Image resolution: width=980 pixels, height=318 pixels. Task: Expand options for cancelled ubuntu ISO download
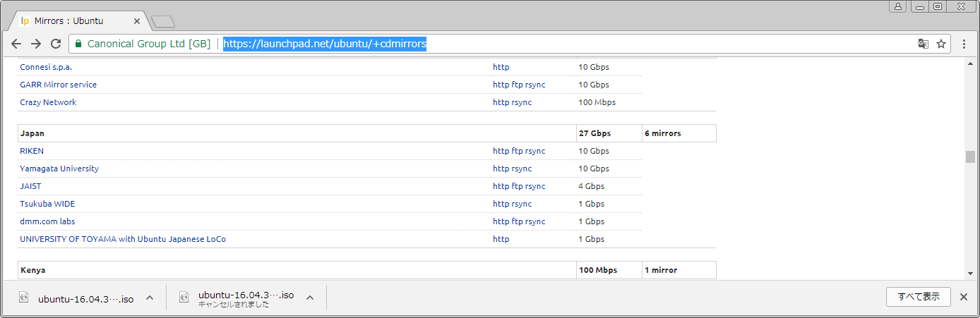[x=309, y=298]
